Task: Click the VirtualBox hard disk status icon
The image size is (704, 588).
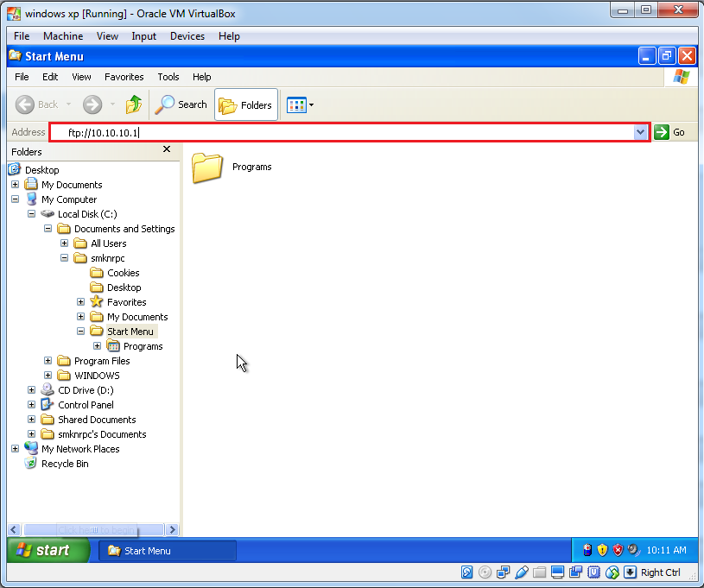Action: 466,572
